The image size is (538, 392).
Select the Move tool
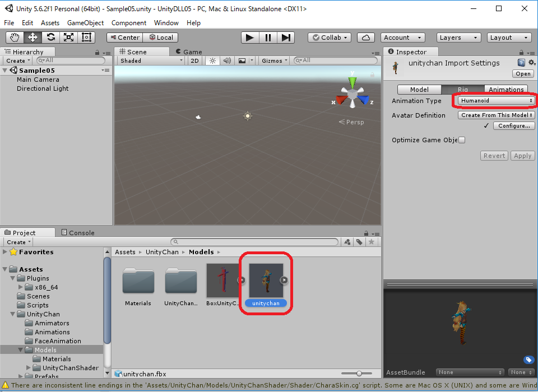(33, 38)
